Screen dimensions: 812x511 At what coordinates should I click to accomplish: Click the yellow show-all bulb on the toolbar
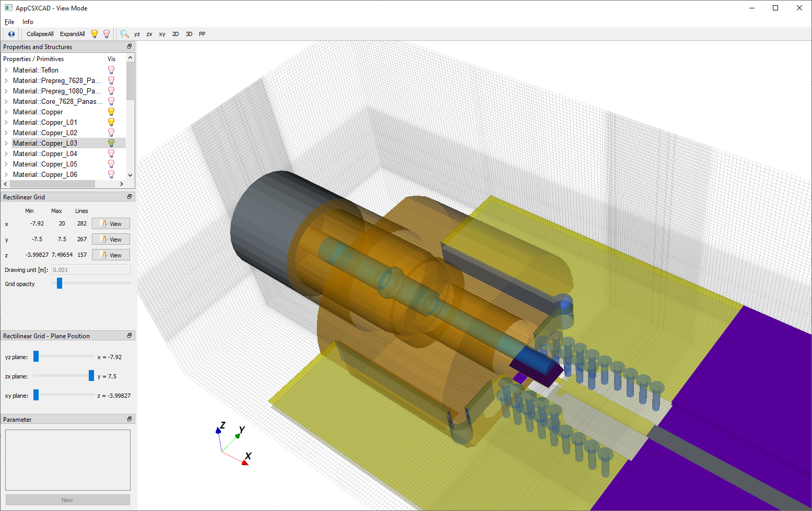click(x=95, y=33)
